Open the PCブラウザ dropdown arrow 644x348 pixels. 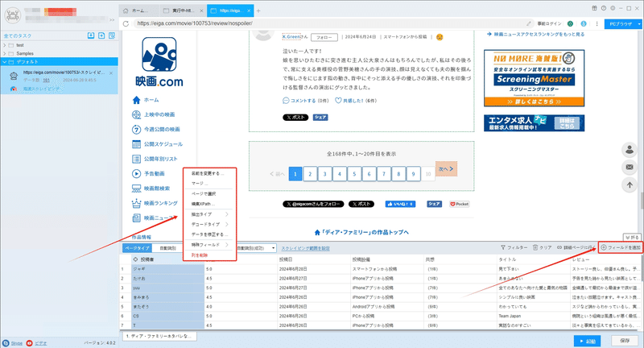639,24
